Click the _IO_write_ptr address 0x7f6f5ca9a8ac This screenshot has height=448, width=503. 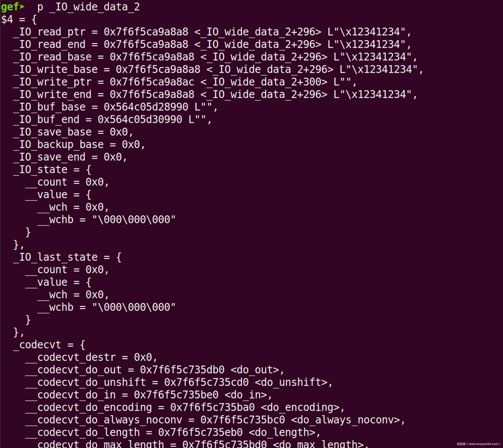pos(152,82)
